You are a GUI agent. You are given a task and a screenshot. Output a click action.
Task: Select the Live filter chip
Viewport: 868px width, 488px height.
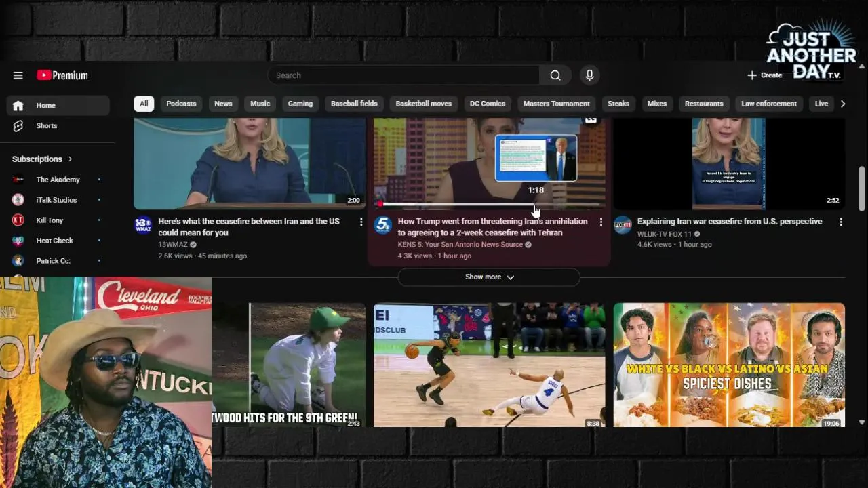point(821,104)
